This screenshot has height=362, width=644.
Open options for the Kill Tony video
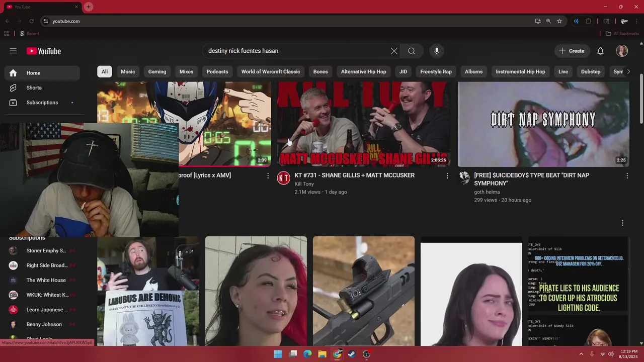pyautogui.click(x=447, y=175)
